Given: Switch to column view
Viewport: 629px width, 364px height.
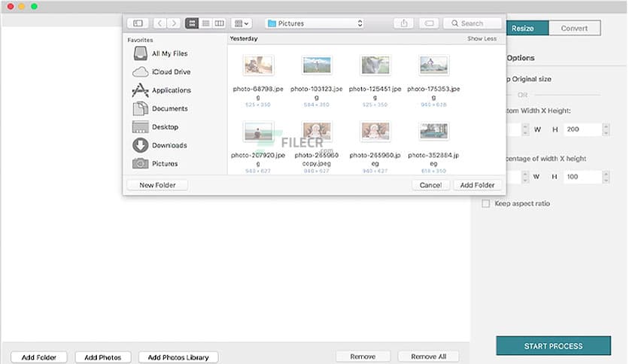Looking at the screenshot, I should pos(219,23).
